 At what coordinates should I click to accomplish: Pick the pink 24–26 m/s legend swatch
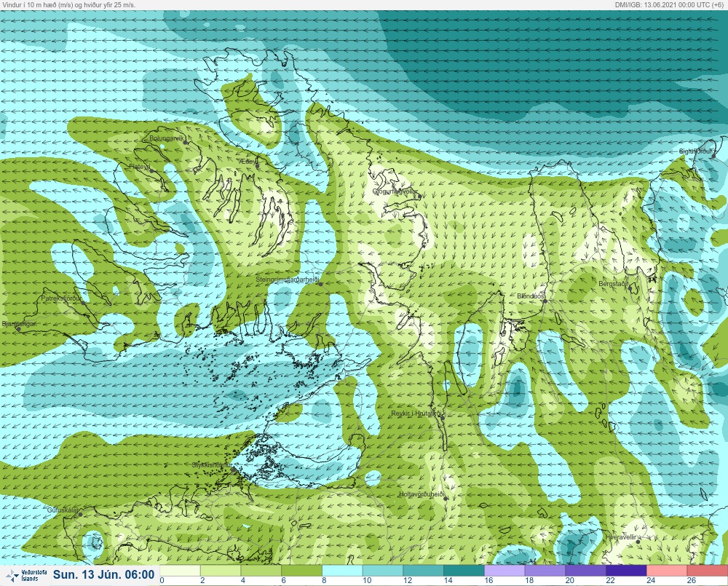[667, 570]
